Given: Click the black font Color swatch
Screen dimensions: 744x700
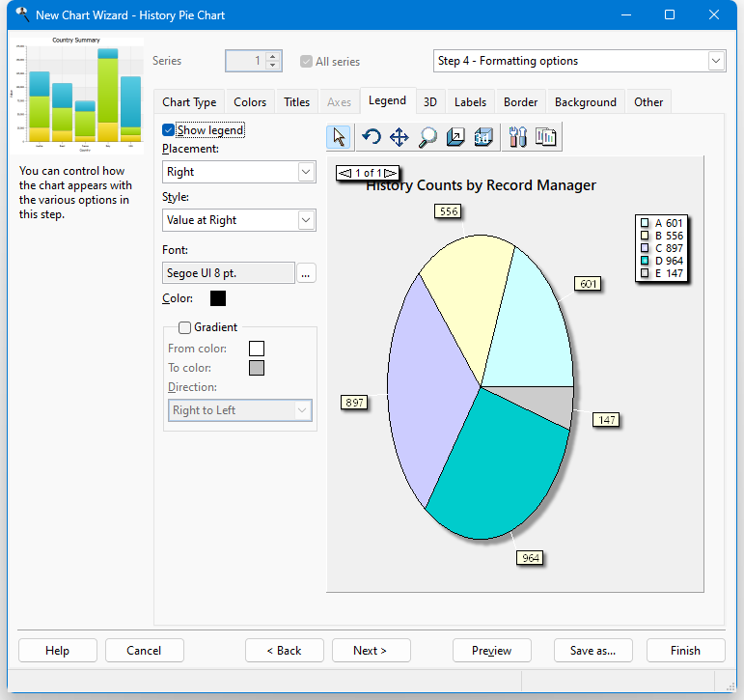Looking at the screenshot, I should 218,299.
